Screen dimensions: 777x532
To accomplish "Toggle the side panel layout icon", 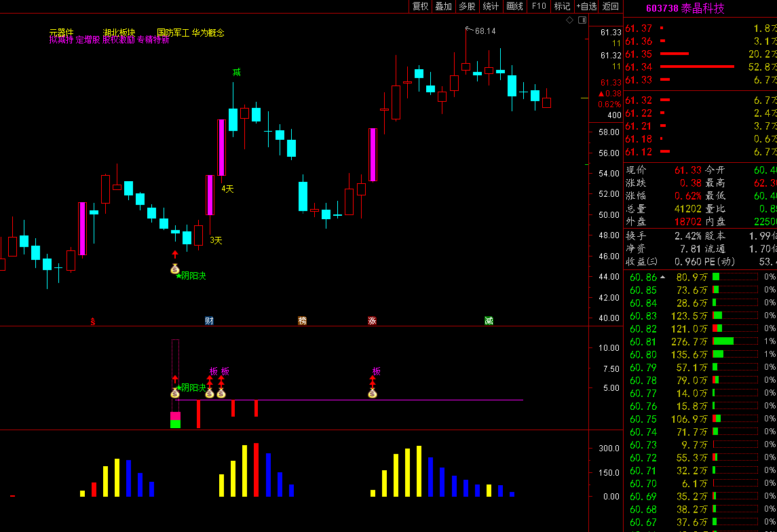I will click(x=582, y=20).
